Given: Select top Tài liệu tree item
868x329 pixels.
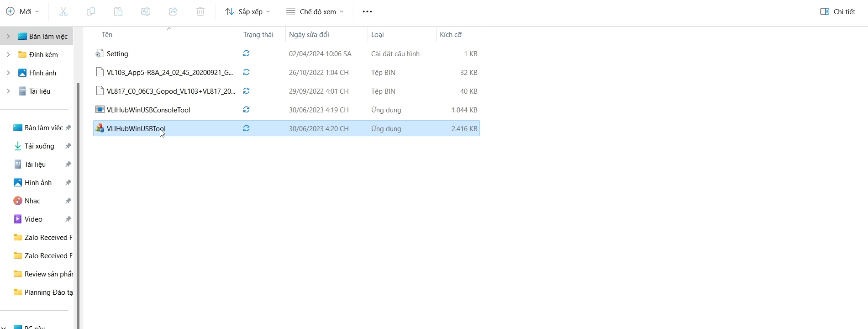Looking at the screenshot, I should click(x=40, y=91).
